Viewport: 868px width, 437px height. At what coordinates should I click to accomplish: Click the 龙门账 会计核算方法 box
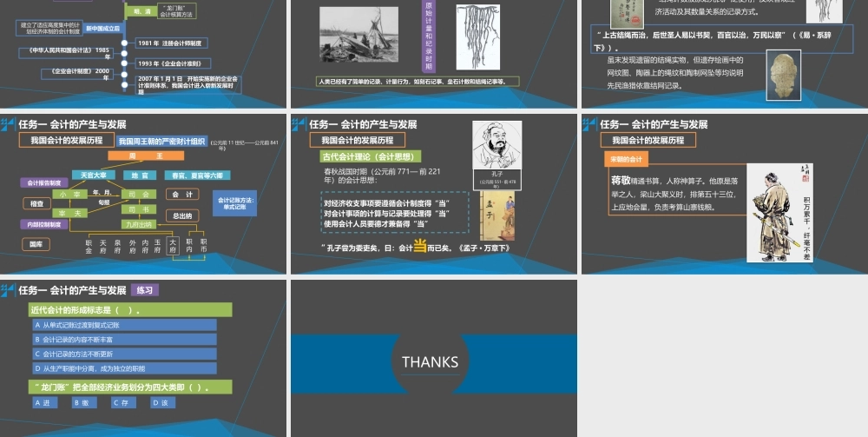click(176, 11)
